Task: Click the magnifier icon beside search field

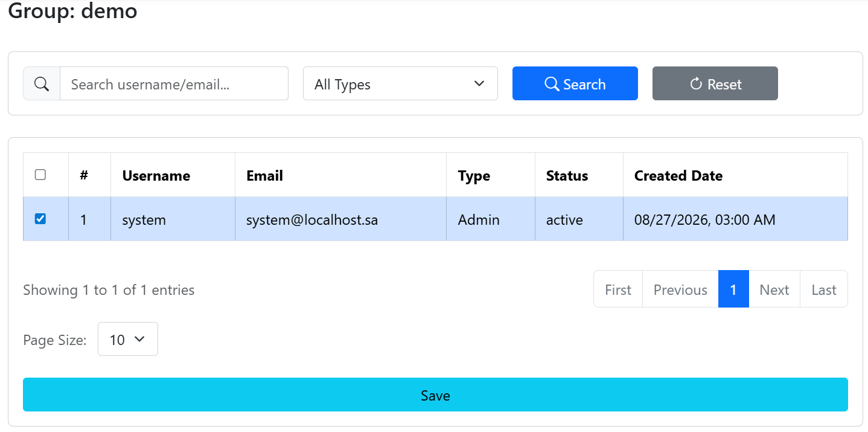Action: click(x=42, y=84)
